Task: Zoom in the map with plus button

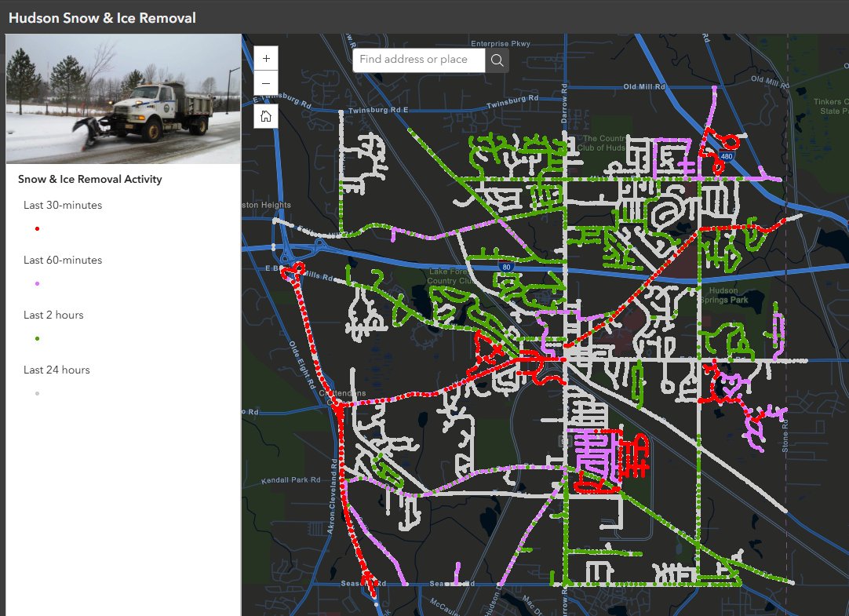Action: click(x=266, y=58)
